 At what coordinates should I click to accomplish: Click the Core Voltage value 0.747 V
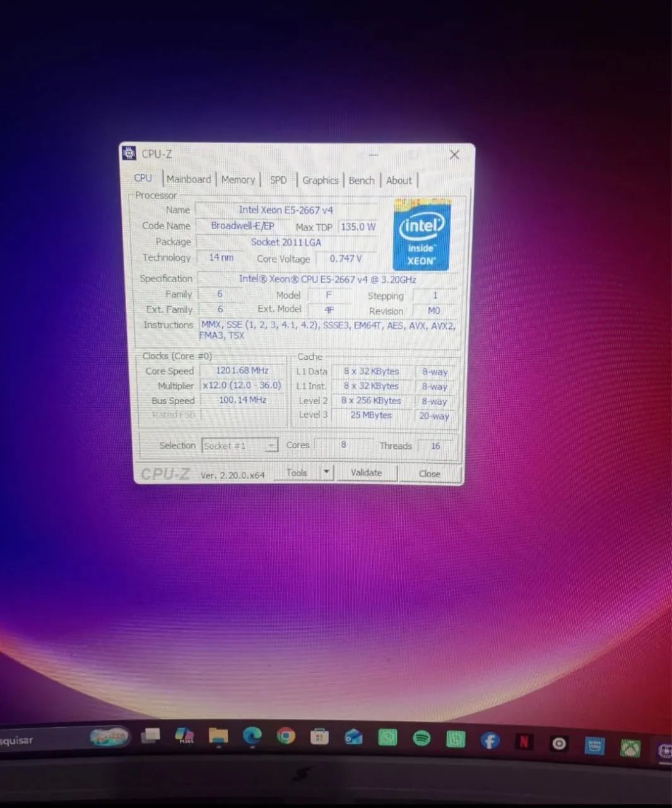coord(346,259)
